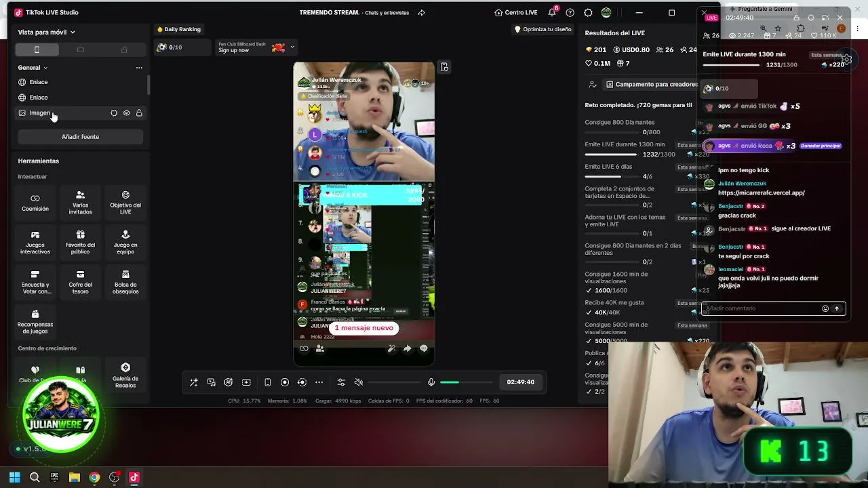Open the Cofre del tesoro tool
Viewport: 868px width, 488px height.
[80, 283]
